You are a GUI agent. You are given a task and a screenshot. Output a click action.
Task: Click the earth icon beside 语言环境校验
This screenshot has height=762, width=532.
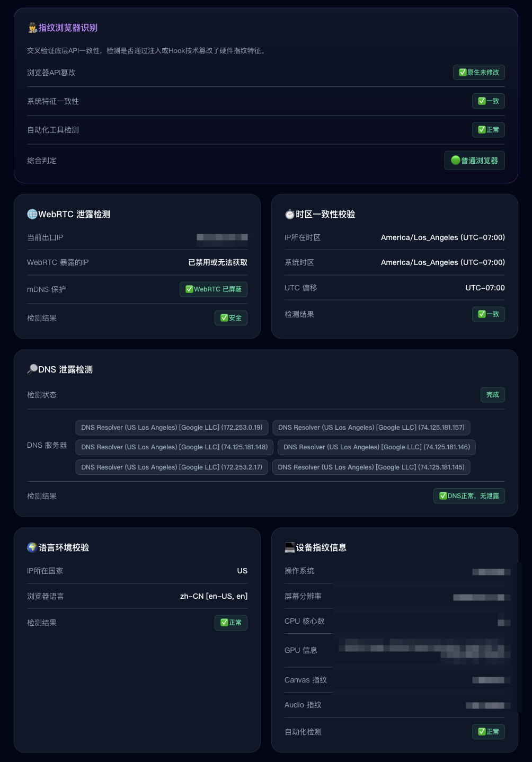[x=32, y=547]
